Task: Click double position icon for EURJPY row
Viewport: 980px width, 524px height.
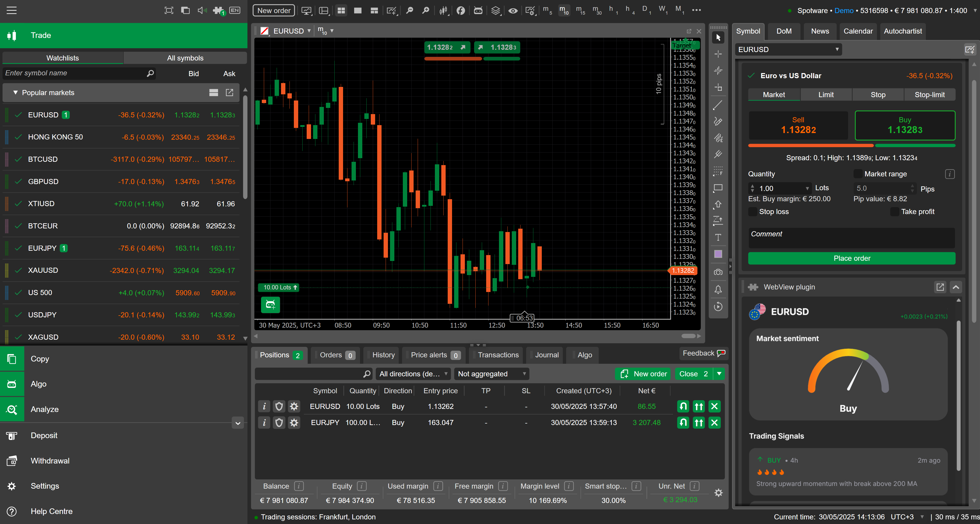Action: (x=699, y=422)
